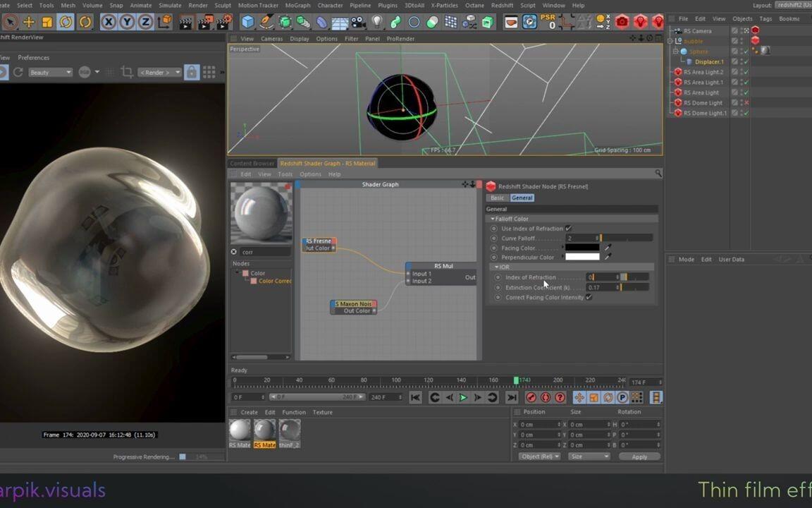Viewport: 812px width, 508px height.
Task: Click the red Redshift camera icon
Action: (622, 23)
